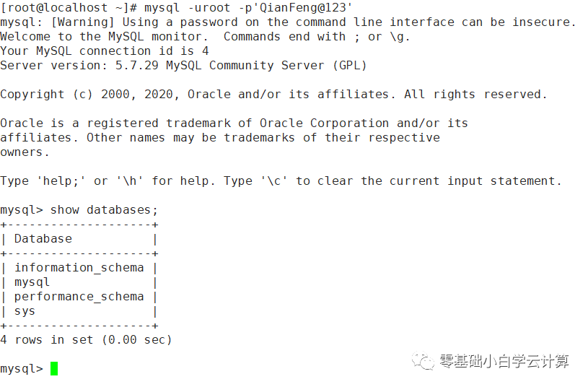Click the Chinese watermark text beside the logo
The height and width of the screenshot is (387, 588).
pos(504,362)
